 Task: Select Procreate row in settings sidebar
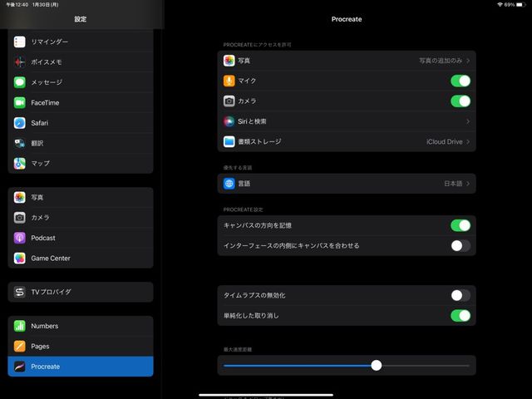pos(81,367)
